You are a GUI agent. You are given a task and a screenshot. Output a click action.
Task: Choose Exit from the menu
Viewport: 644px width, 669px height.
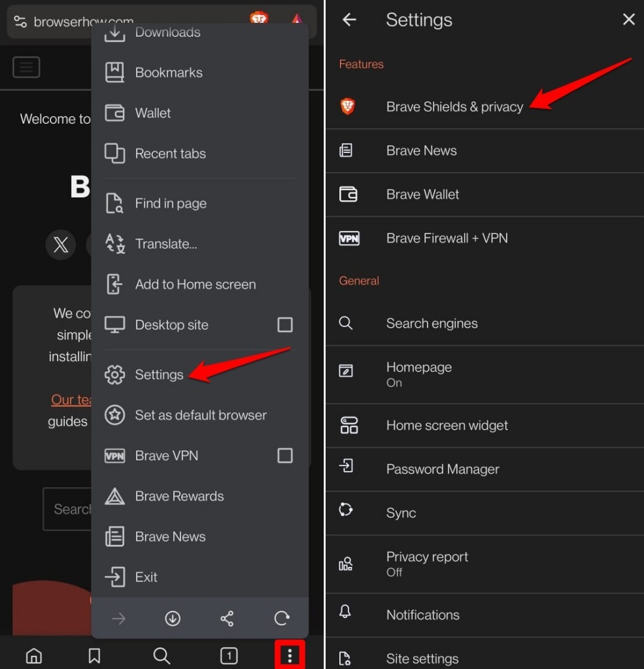[199, 577]
